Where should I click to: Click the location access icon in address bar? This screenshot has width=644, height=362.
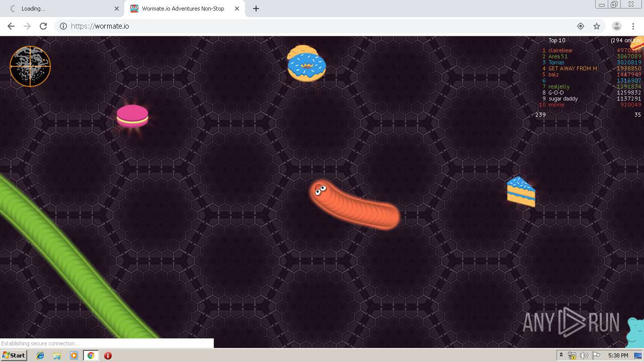[581, 26]
